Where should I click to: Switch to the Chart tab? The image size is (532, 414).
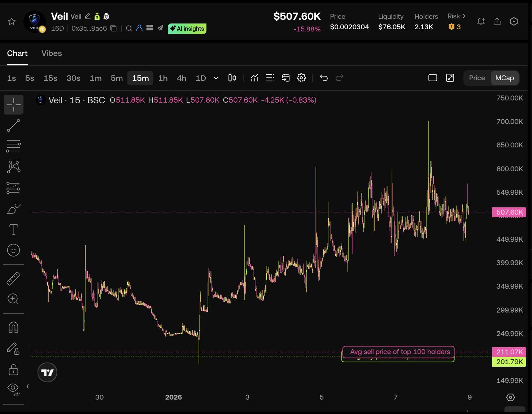coord(17,53)
